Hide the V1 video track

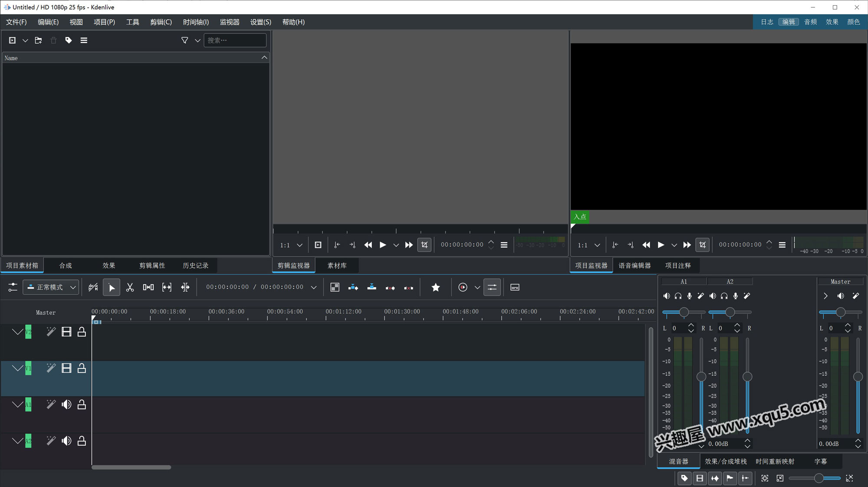click(x=66, y=368)
